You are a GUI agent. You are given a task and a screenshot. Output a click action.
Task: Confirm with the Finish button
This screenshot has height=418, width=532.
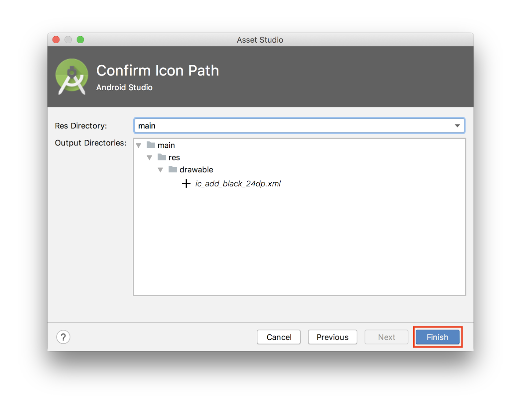437,337
